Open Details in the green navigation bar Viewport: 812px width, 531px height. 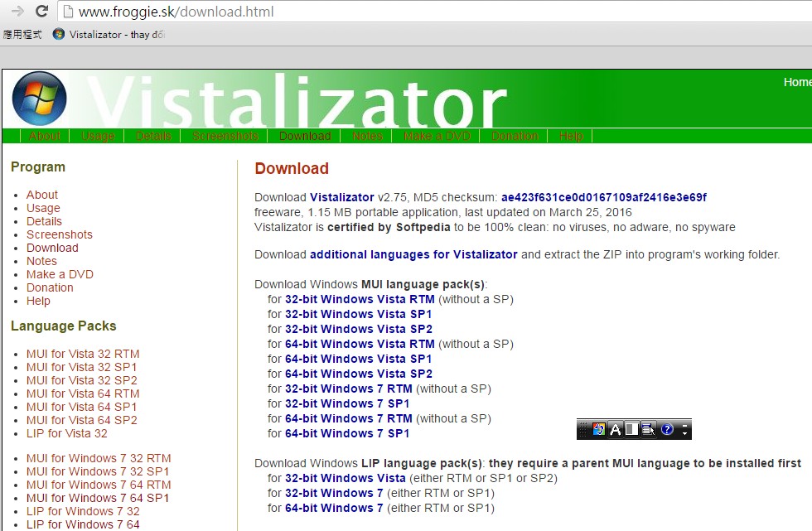pyautogui.click(x=153, y=136)
